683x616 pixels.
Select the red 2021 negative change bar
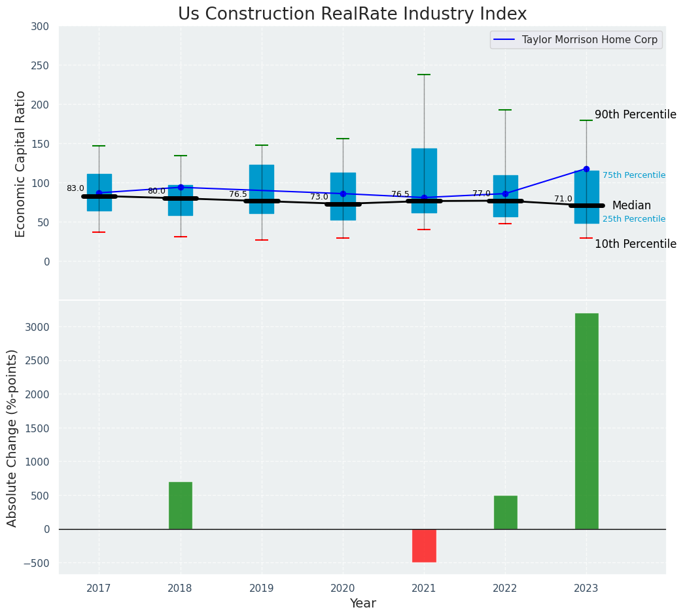424,545
